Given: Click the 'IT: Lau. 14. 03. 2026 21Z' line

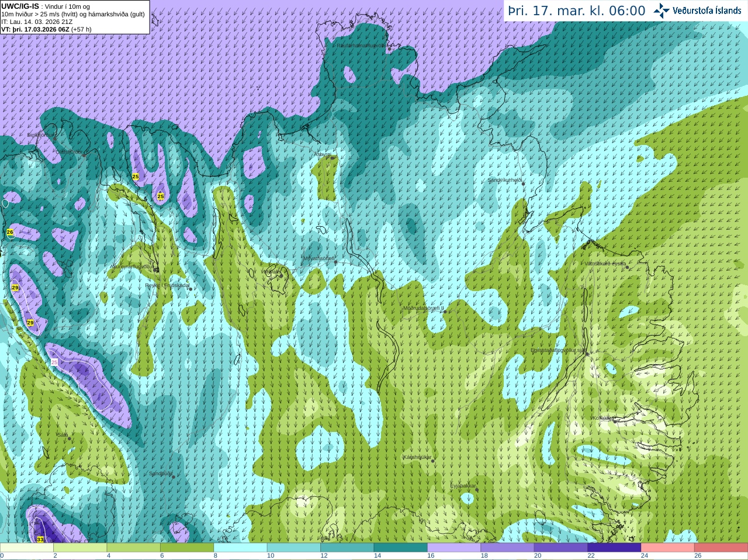Looking at the screenshot, I should coord(37,22).
